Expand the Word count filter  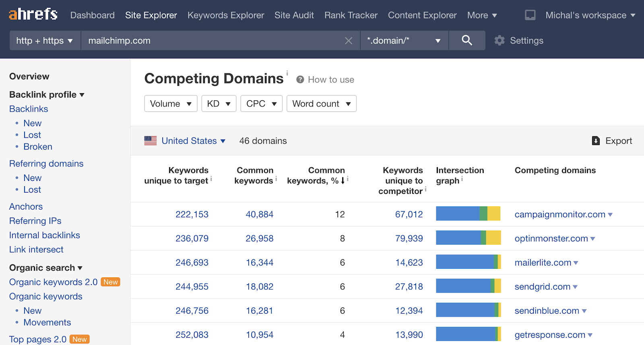click(x=321, y=104)
